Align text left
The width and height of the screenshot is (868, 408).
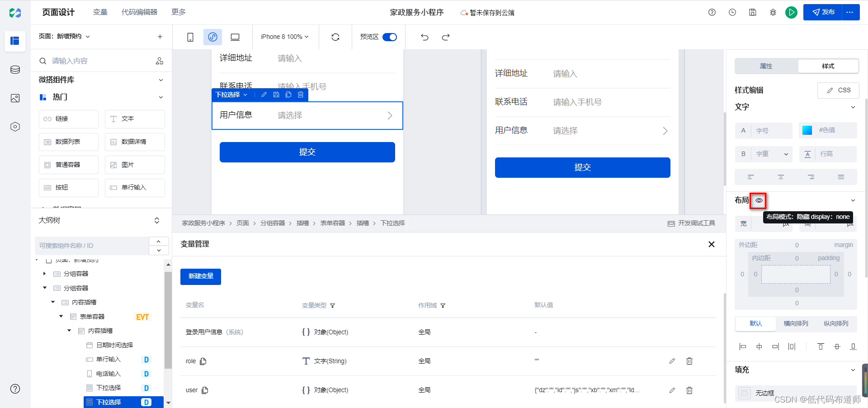pyautogui.click(x=750, y=177)
